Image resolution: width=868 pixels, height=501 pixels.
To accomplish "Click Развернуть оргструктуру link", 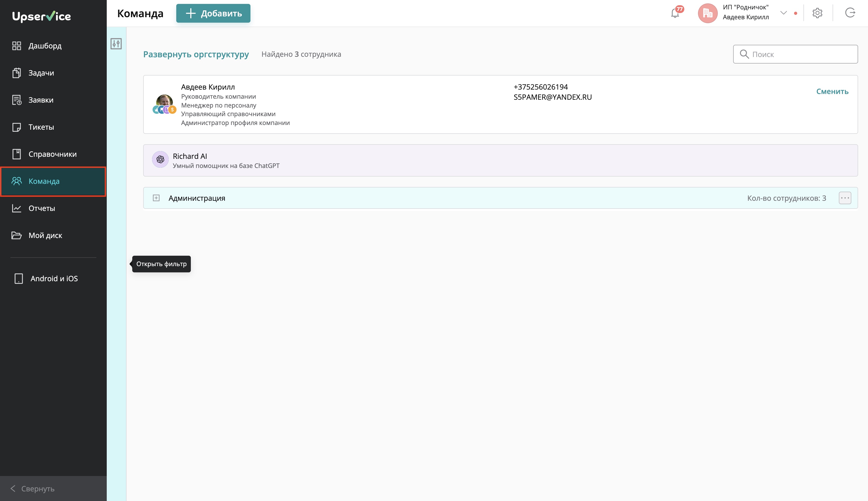I will click(x=196, y=54).
